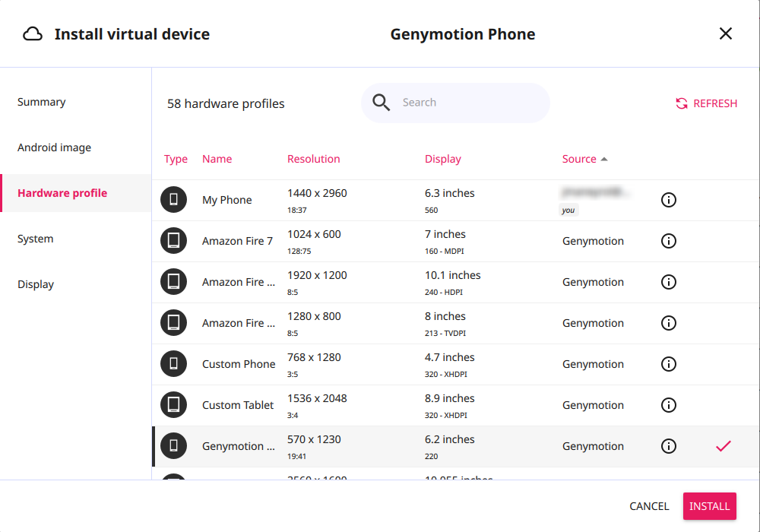Viewport: 760px width, 532px height.
Task: Select the My Phone profile name
Action: pos(226,200)
